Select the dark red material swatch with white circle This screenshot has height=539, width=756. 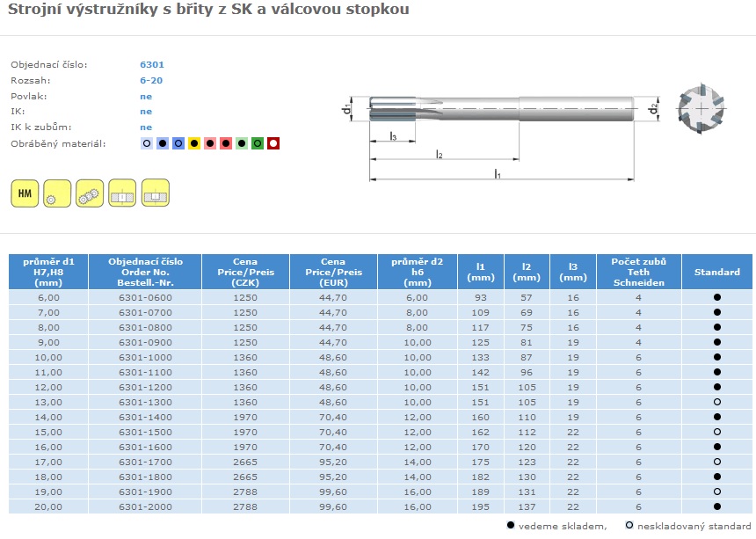(273, 143)
